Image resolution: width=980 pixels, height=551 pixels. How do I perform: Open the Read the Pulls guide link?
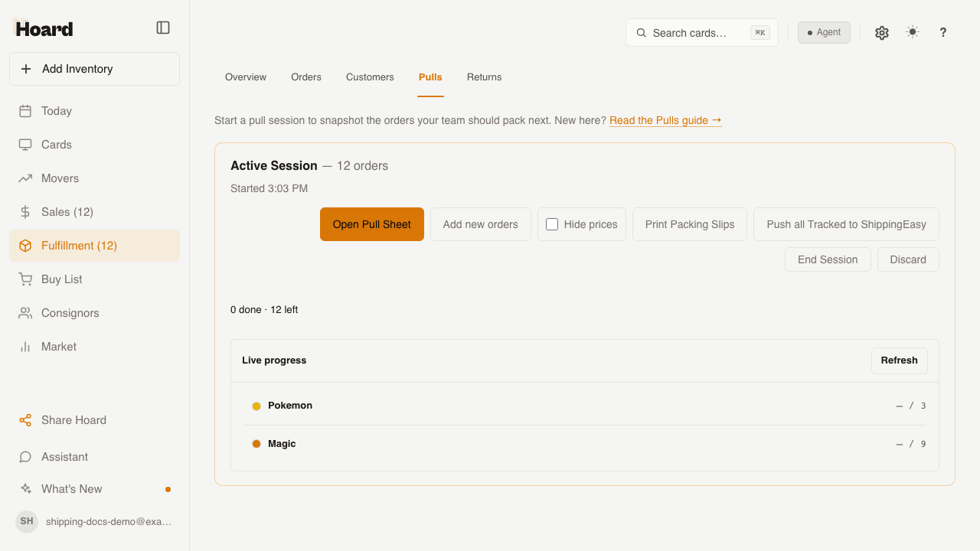pos(665,120)
